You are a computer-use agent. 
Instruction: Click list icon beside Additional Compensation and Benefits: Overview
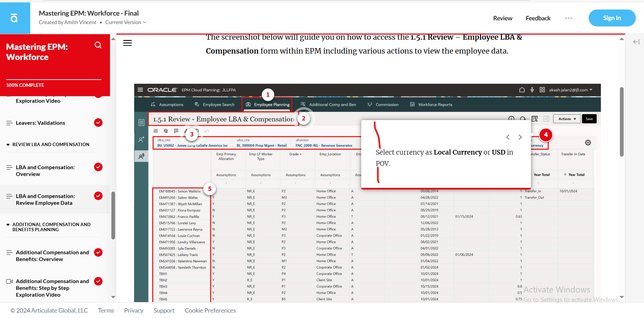[x=10, y=253]
